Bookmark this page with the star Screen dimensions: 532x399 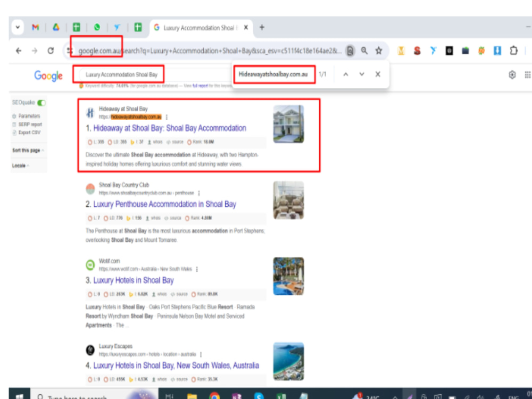coord(379,51)
